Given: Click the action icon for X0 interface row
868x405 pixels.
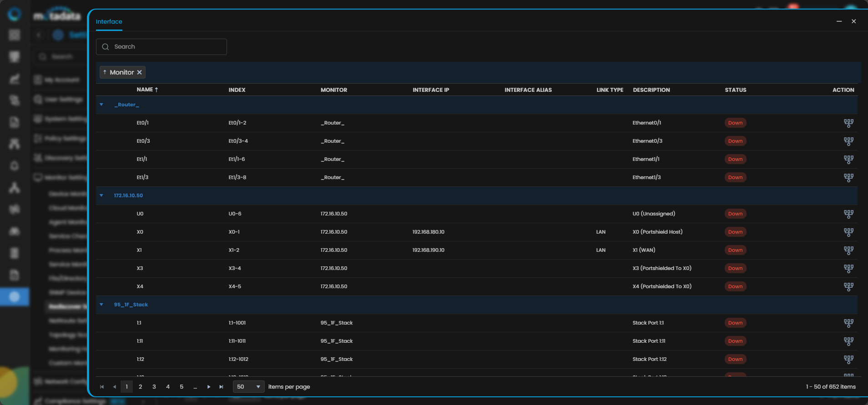Looking at the screenshot, I should pyautogui.click(x=848, y=232).
